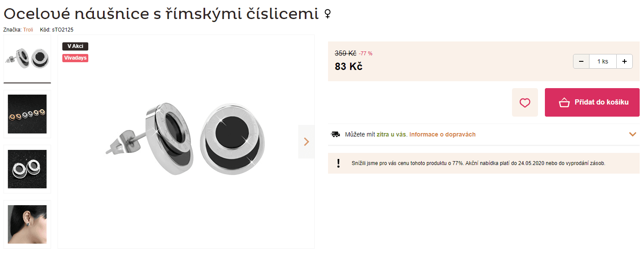Select thumbnail showing row of colored earrings
The width and height of the screenshot is (644, 254).
(x=27, y=114)
